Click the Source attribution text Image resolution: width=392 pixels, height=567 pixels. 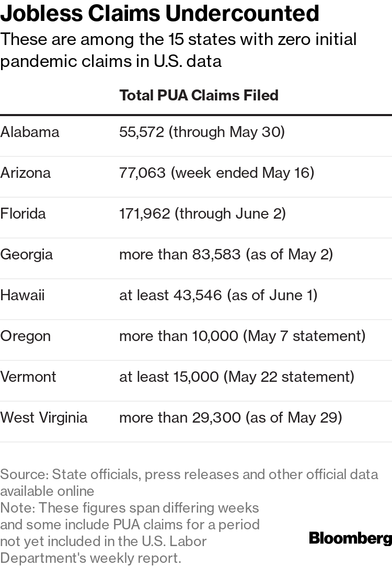coord(189,483)
